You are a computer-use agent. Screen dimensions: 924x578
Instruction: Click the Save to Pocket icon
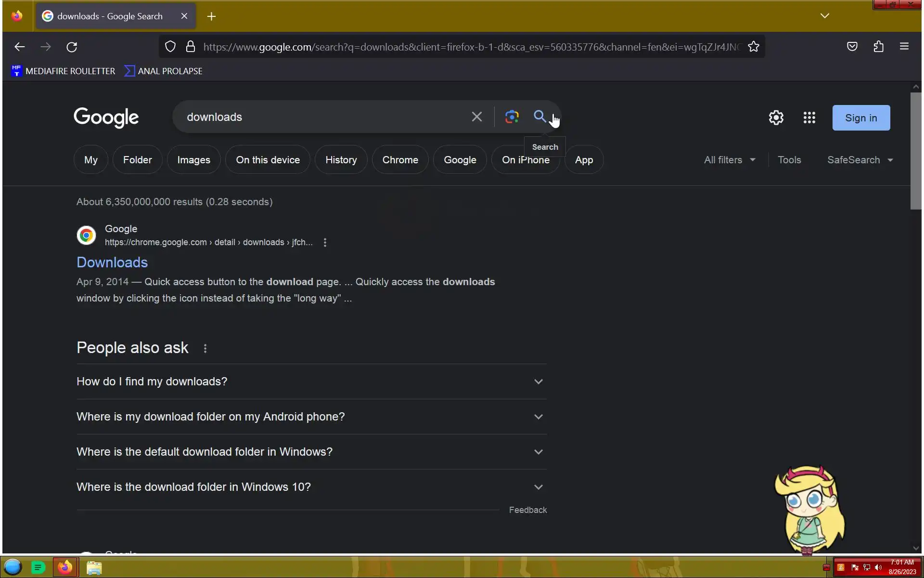click(x=852, y=47)
